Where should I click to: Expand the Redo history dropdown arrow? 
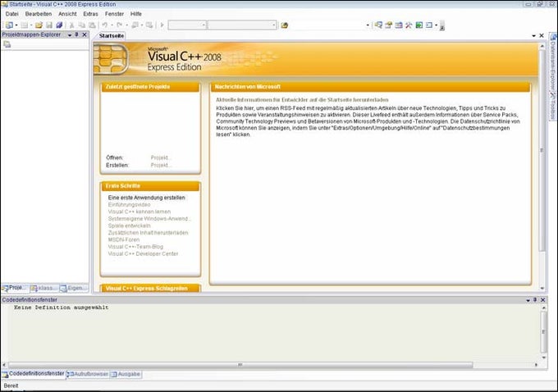click(x=126, y=25)
